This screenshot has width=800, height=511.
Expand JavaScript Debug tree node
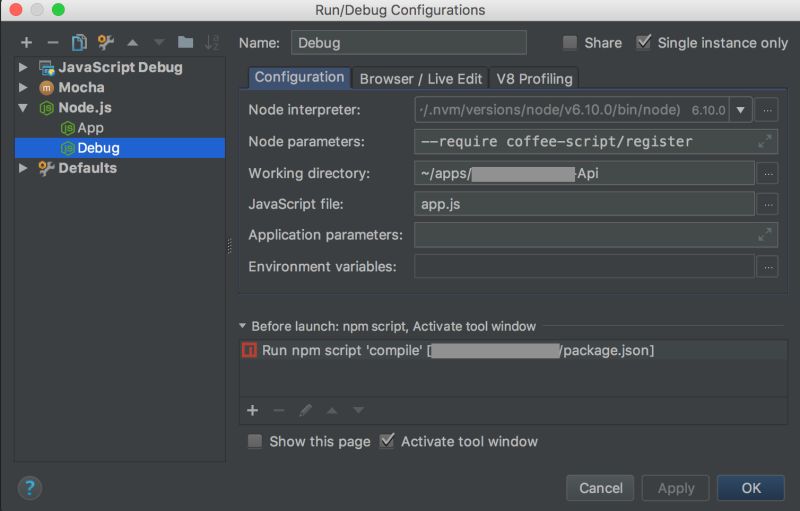click(23, 67)
